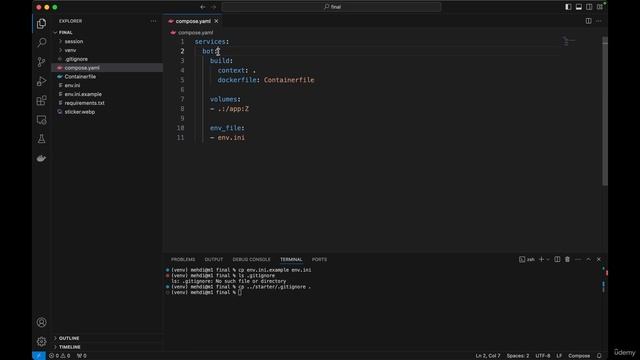Open the Run and Debug view
The image size is (640, 360).
tap(41, 81)
